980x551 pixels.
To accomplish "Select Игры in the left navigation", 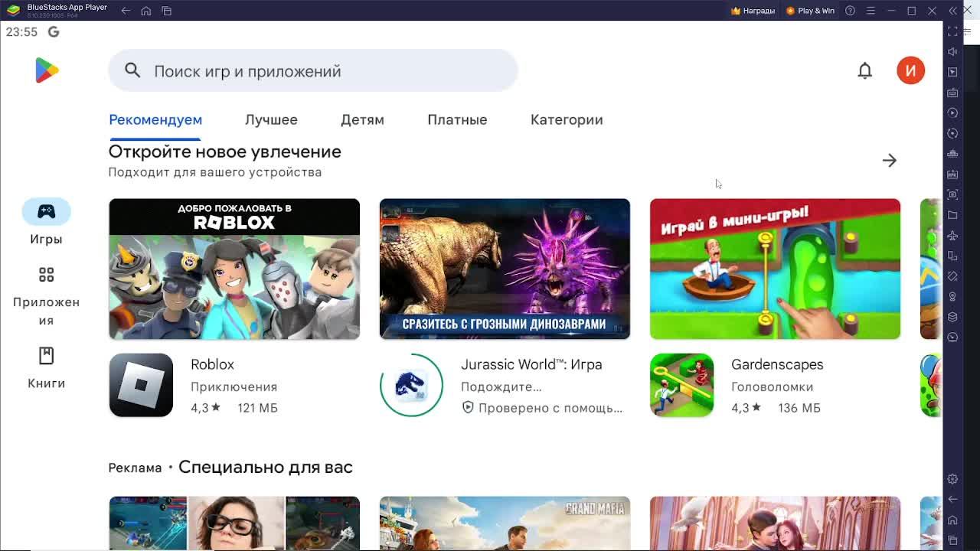I will point(46,223).
